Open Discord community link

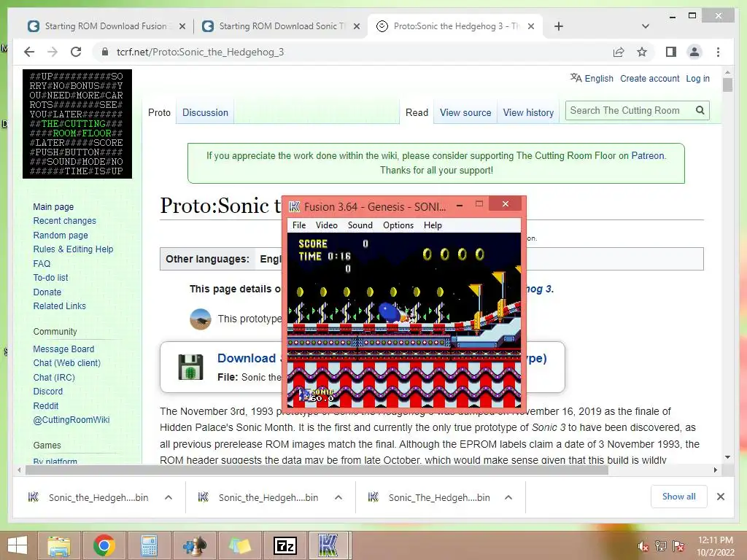pyautogui.click(x=47, y=392)
